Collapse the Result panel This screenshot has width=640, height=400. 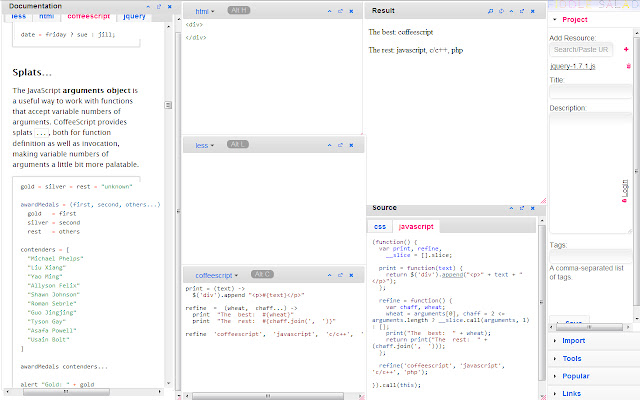pyautogui.click(x=511, y=11)
